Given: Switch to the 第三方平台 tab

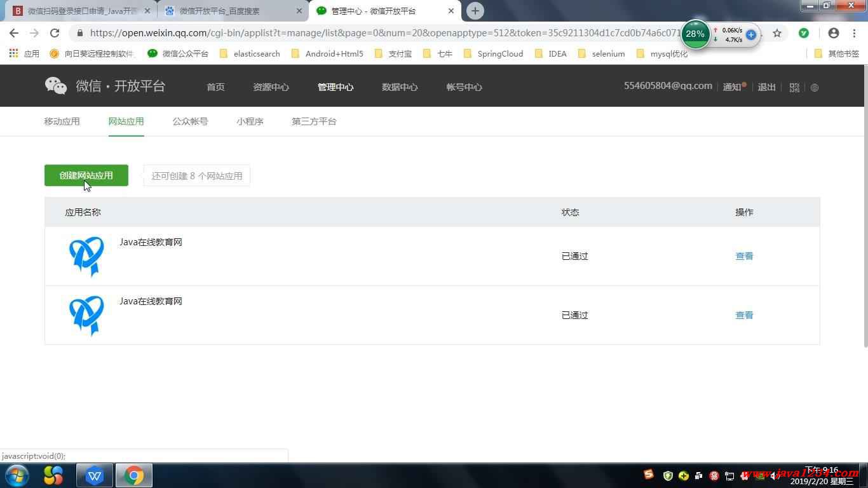Looking at the screenshot, I should [314, 121].
